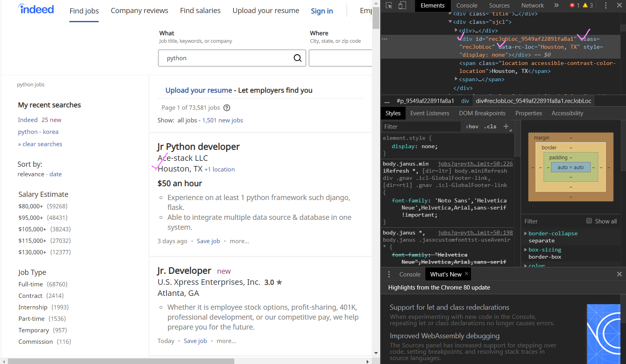The width and height of the screenshot is (626, 364).
Task: Click the +1 location link
Action: (219, 170)
